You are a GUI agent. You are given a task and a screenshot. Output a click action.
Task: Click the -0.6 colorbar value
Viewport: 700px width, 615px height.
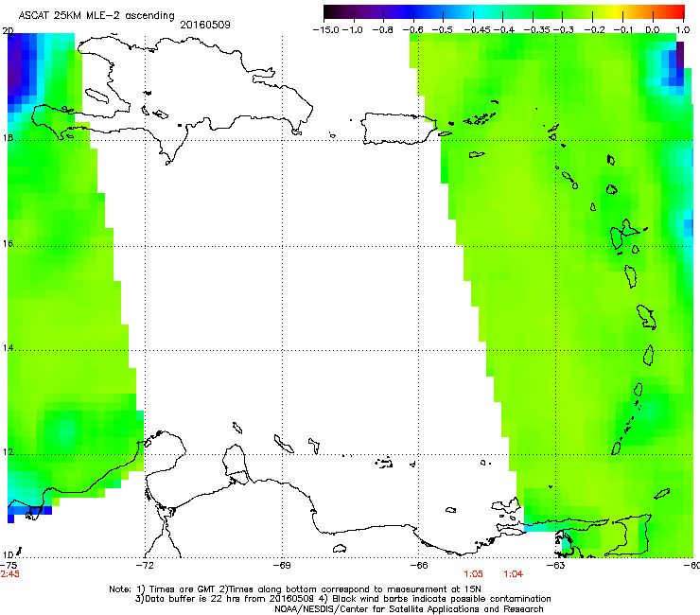pyautogui.click(x=413, y=30)
